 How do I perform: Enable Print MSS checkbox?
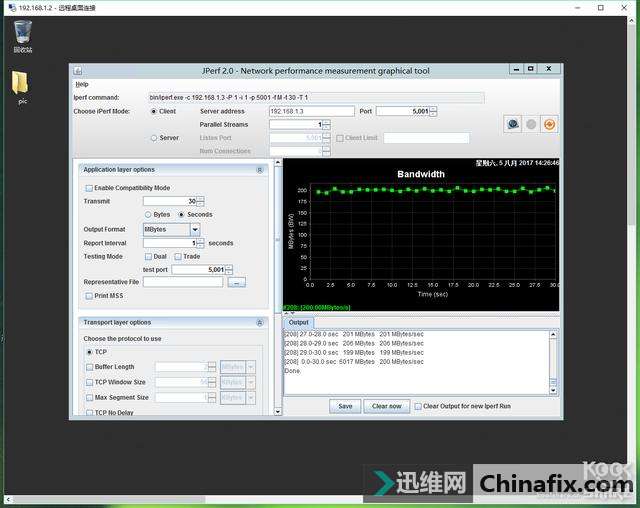click(x=89, y=296)
